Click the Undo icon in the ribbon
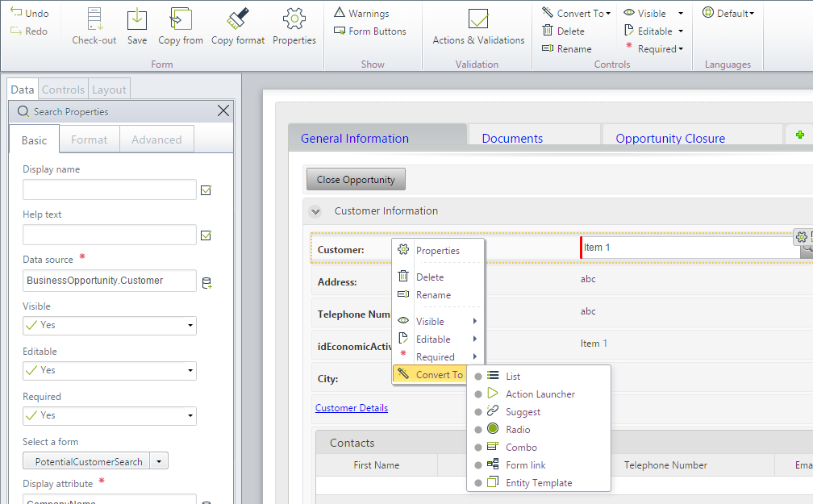Screen dimensions: 813x504 (x=16, y=12)
